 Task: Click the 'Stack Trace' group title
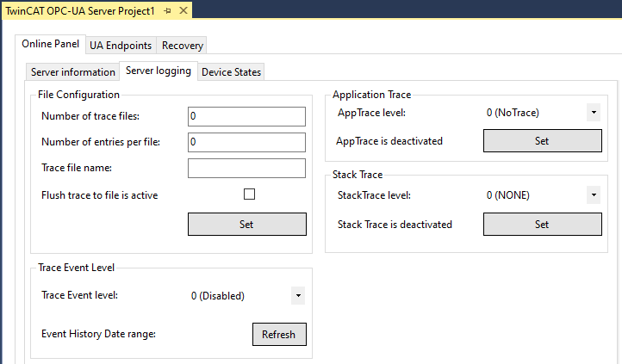pos(358,175)
